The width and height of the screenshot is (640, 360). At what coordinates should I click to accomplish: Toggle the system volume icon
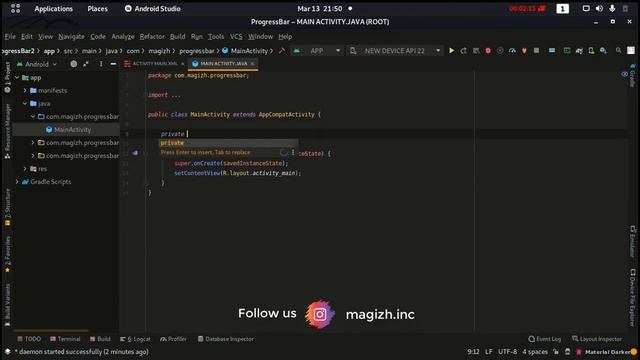[x=599, y=9]
